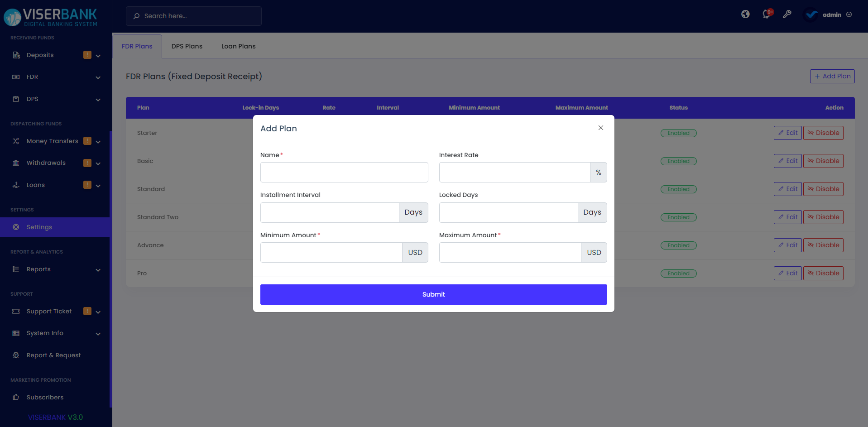Viewport: 868px width, 427px height.
Task: Type in the Name field of Add Plan
Action: [x=344, y=172]
